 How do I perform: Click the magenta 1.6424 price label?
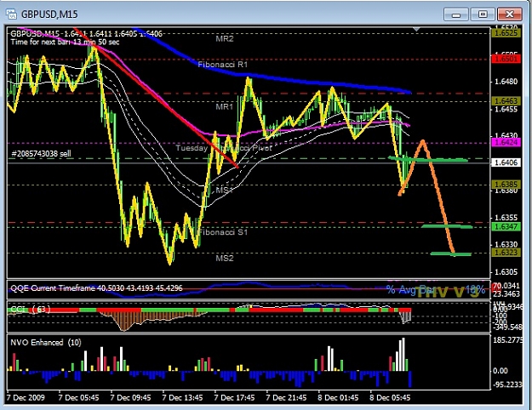[506, 142]
